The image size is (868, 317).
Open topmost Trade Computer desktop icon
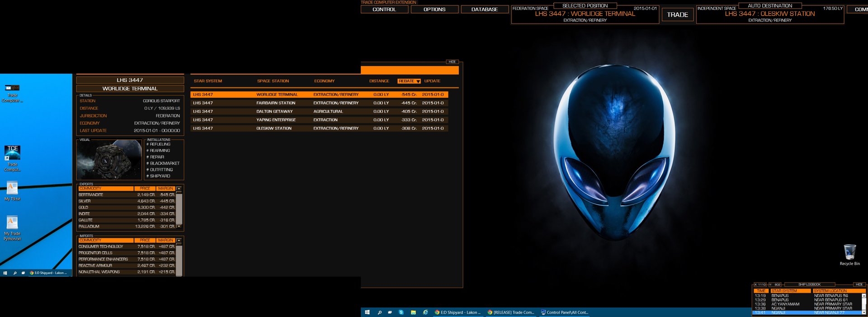click(13, 93)
